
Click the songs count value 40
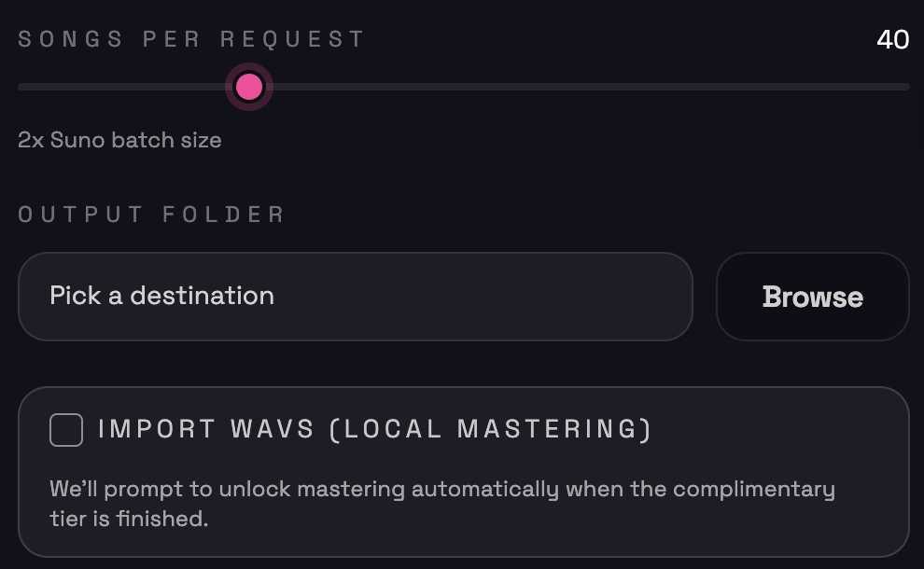(892, 40)
